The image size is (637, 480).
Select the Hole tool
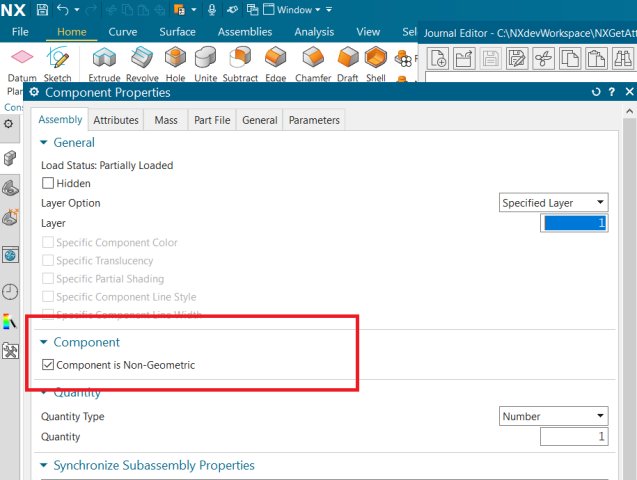pyautogui.click(x=176, y=64)
